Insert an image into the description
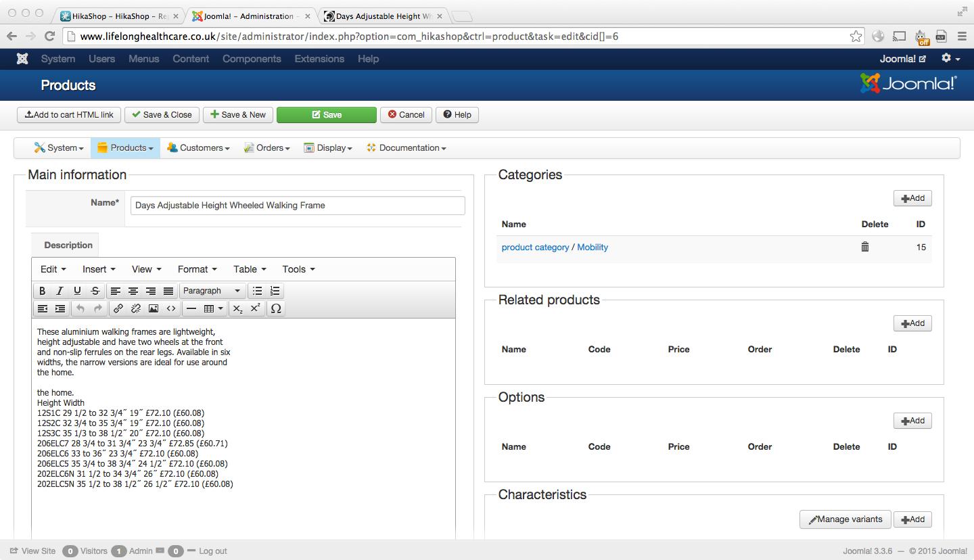 click(x=154, y=308)
